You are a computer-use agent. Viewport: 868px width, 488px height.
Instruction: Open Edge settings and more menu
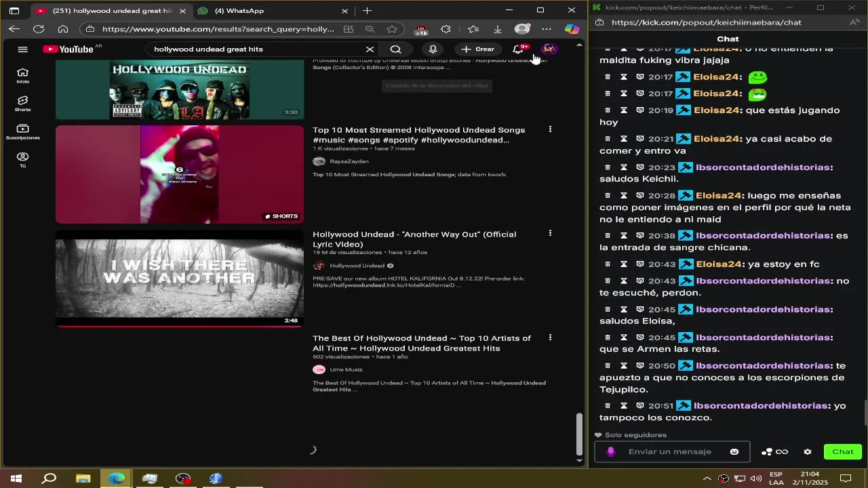coord(547,29)
